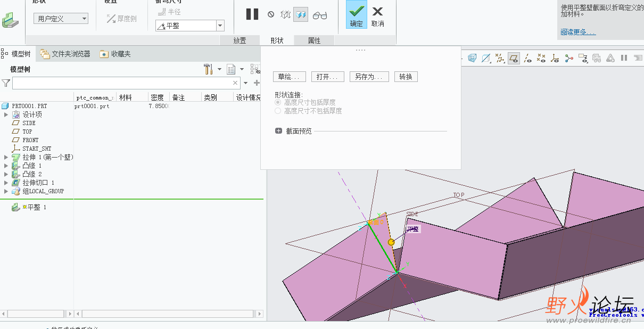
Task: Cancel the feature with 取消
Action: [378, 16]
